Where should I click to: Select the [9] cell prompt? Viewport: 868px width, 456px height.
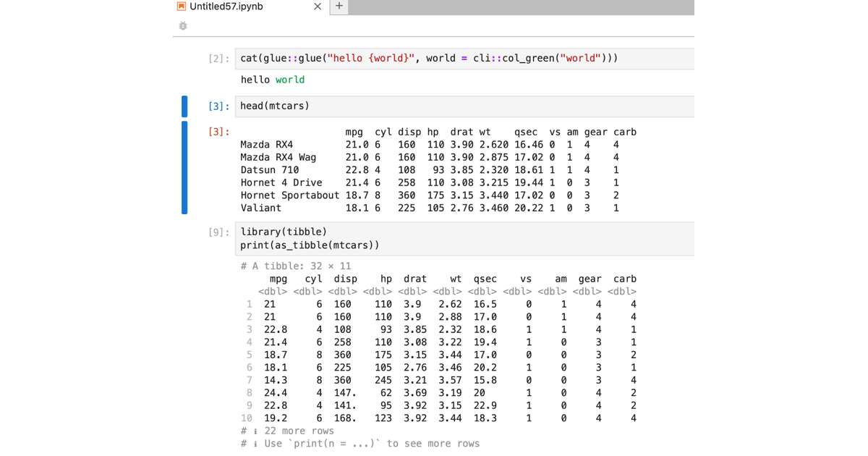tap(219, 232)
